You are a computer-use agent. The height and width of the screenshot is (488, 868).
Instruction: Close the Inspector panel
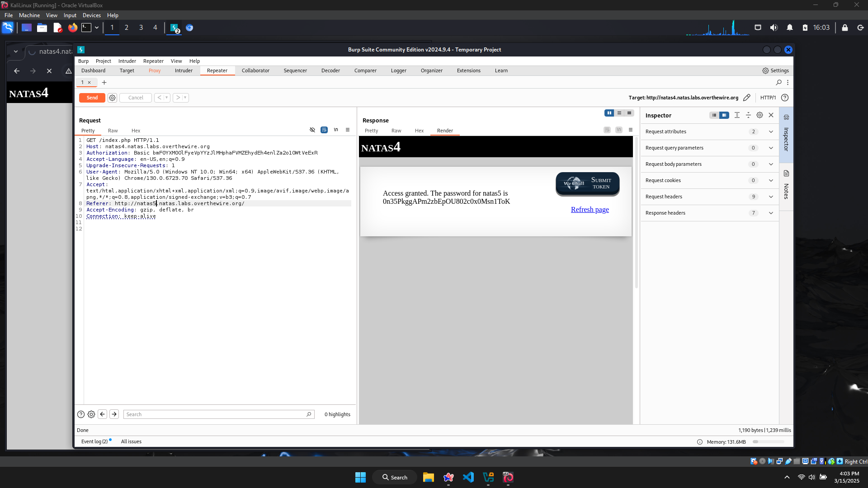[771, 115]
